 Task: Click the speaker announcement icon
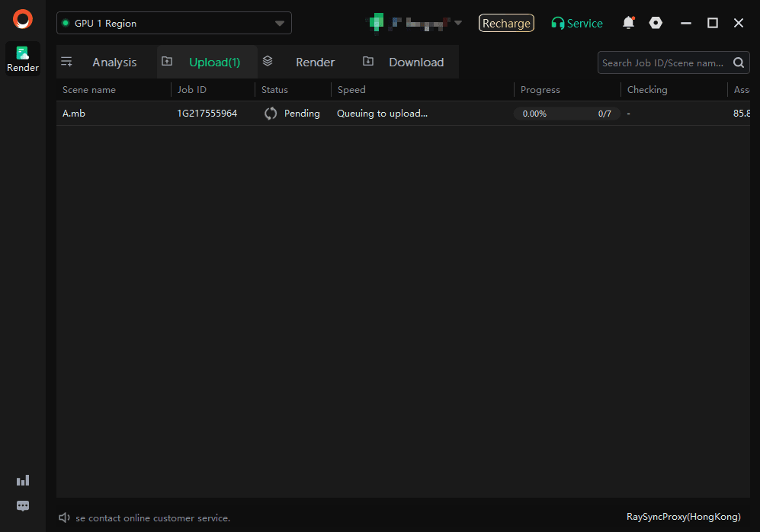65,518
